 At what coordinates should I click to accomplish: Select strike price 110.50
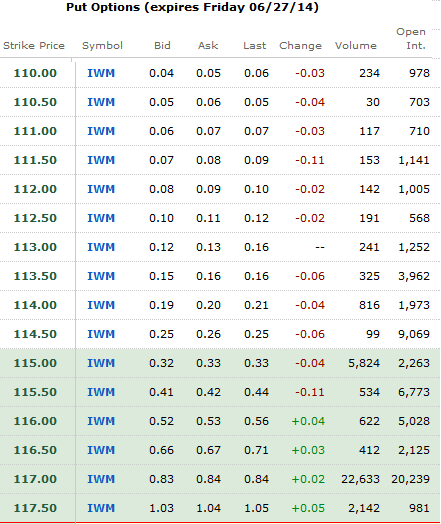pos(35,102)
